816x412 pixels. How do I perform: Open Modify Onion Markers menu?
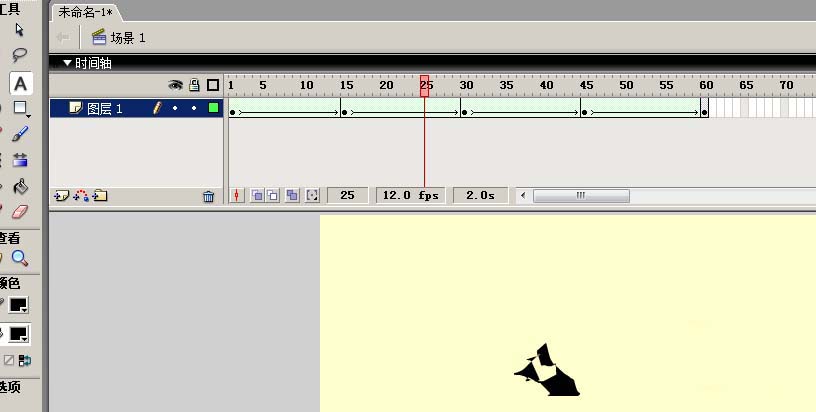point(312,196)
